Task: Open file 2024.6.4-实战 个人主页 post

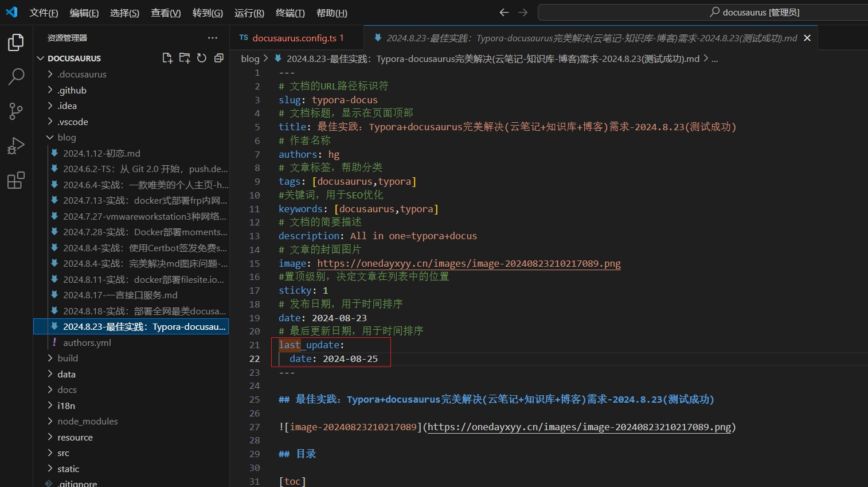Action: click(x=131, y=185)
